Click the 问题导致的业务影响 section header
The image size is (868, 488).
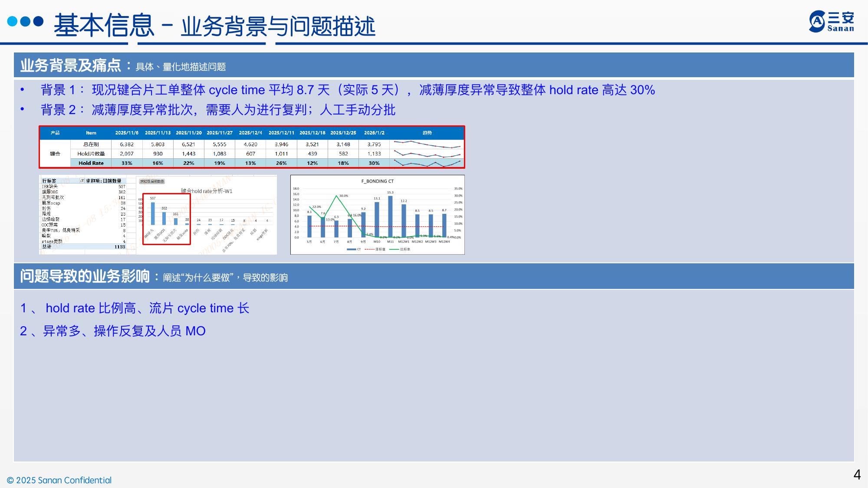click(434, 276)
